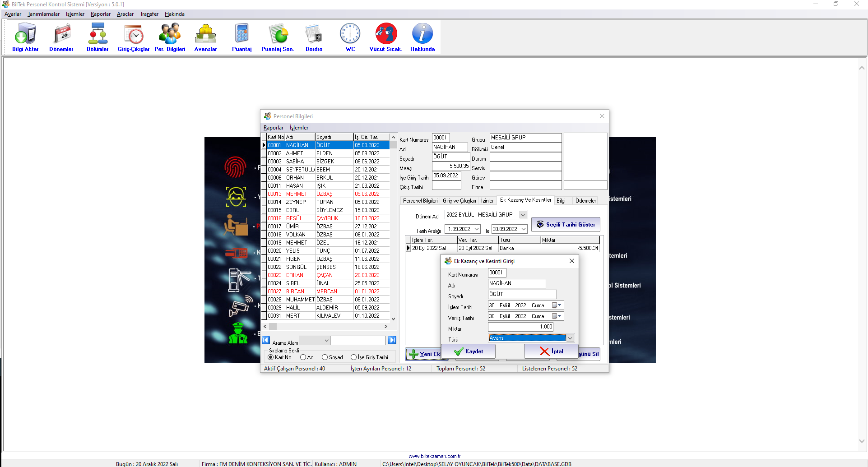868x467 pixels.
Task: Open the Bilgi Aktar toolbar icon
Action: click(25, 37)
